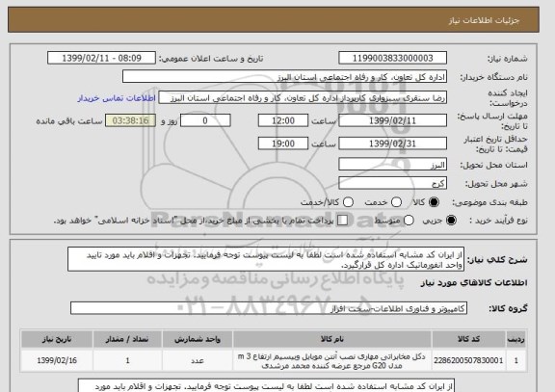Open the اطلاعات تماس خریدار link
Image resolution: width=555 pixels, height=392 pixels.
[117, 98]
